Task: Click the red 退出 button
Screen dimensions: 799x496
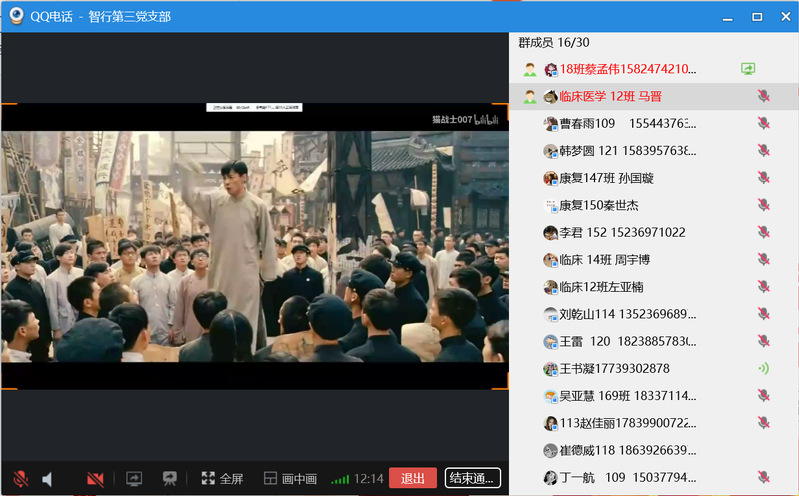Action: click(x=413, y=478)
